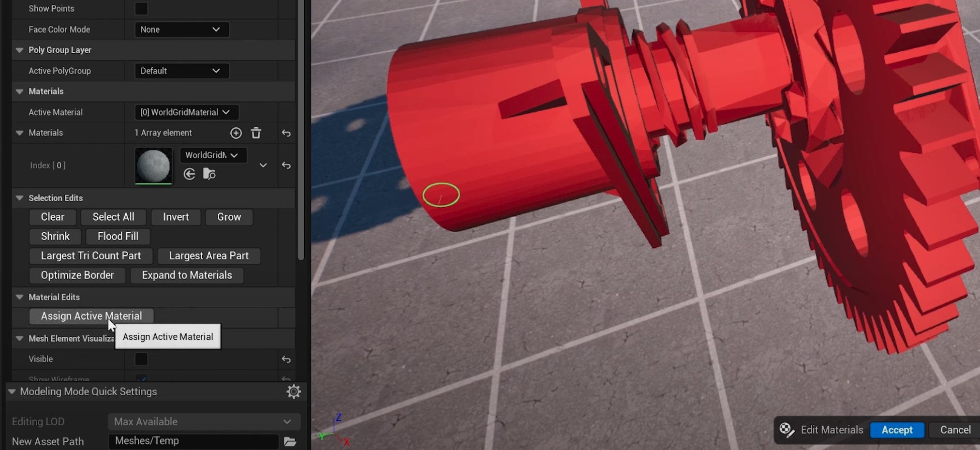980x450 pixels.
Task: Collapse the Selection Edits section
Action: pos(20,198)
